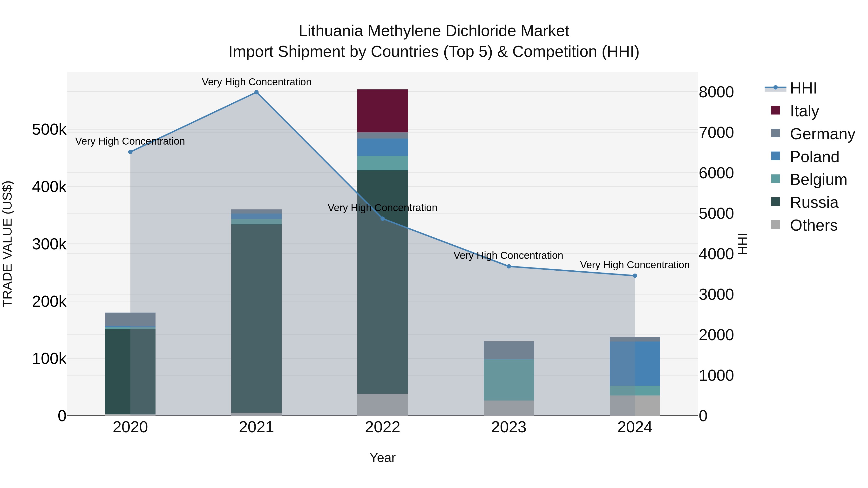
Task: Click the Belgium segment of the 2023 bar
Action: pos(509,380)
